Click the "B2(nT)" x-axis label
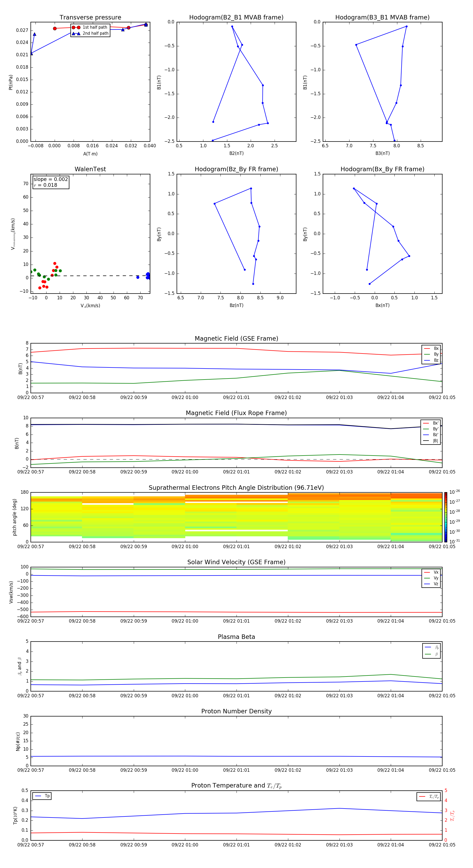 (236, 154)
